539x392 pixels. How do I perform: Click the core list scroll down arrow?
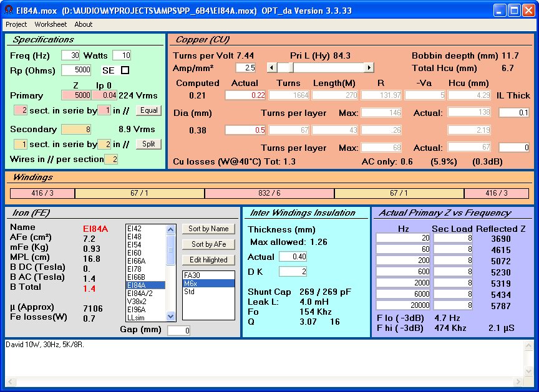click(171, 316)
